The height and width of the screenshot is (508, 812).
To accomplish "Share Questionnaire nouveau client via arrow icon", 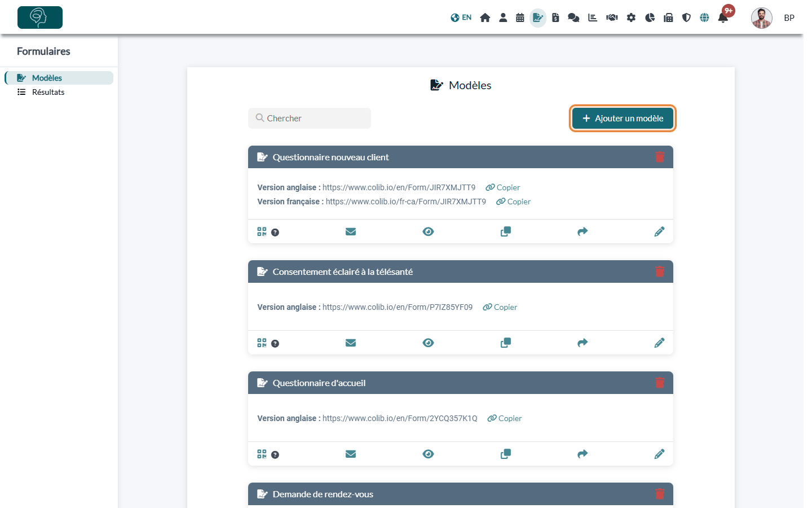I will [582, 231].
